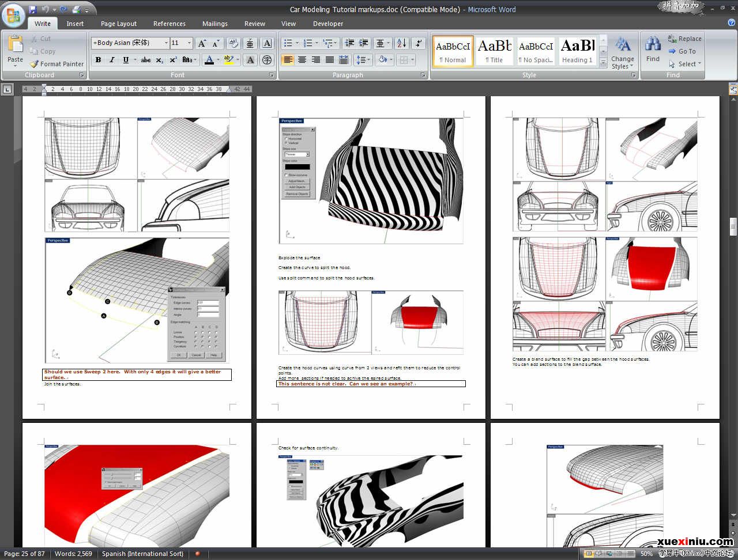
Task: Open the Developer tab
Action: click(x=328, y=24)
